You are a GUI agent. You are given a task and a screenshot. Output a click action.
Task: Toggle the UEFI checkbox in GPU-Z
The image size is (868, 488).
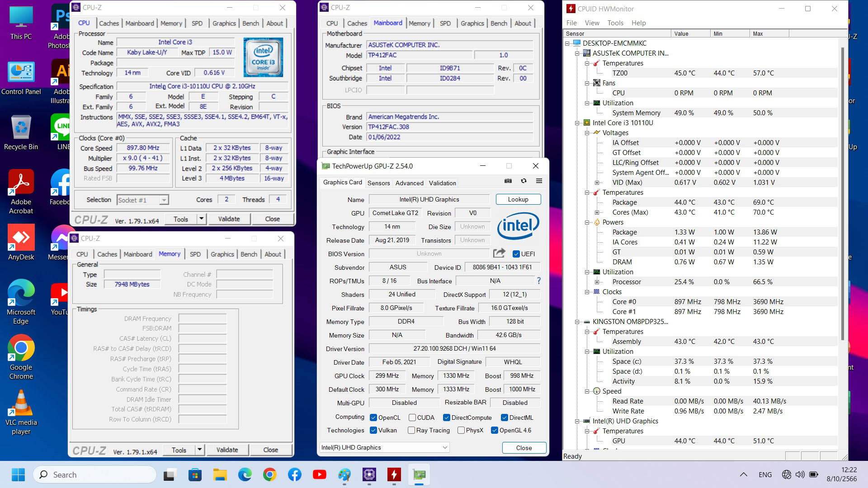coord(516,254)
